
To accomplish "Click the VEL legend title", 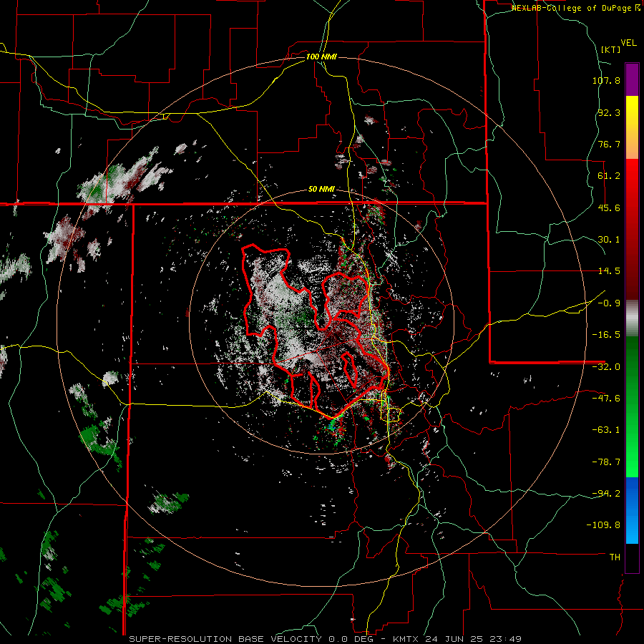I will click(x=628, y=42).
